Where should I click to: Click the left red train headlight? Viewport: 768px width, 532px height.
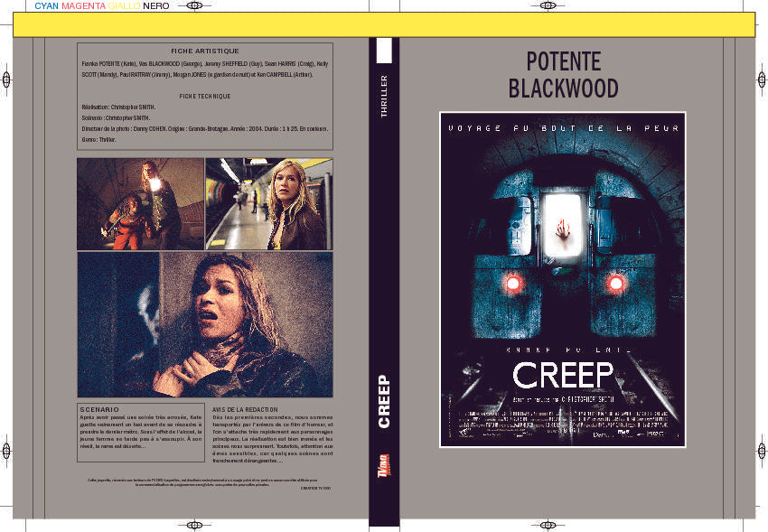(515, 283)
